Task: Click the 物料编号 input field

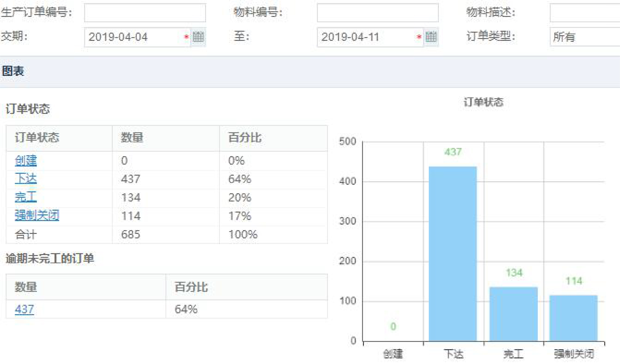Action: click(x=378, y=13)
